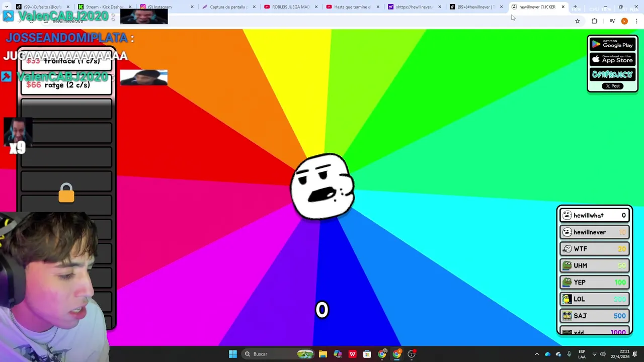This screenshot has width=644, height=362.
Task: Open the OBS Studio taskbar icon
Action: click(412, 354)
